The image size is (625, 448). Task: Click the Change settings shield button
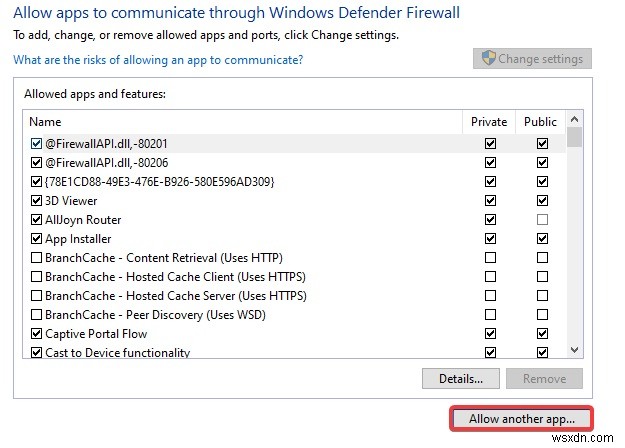[532, 59]
